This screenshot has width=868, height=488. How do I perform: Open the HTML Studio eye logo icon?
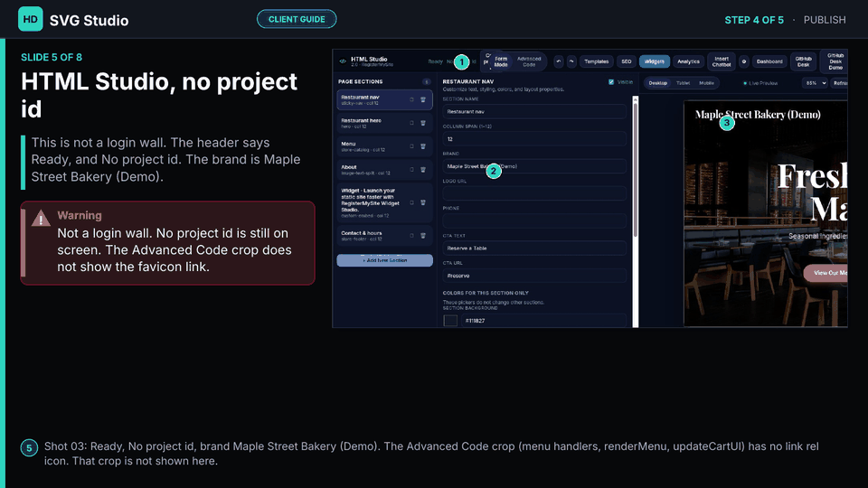coord(343,61)
